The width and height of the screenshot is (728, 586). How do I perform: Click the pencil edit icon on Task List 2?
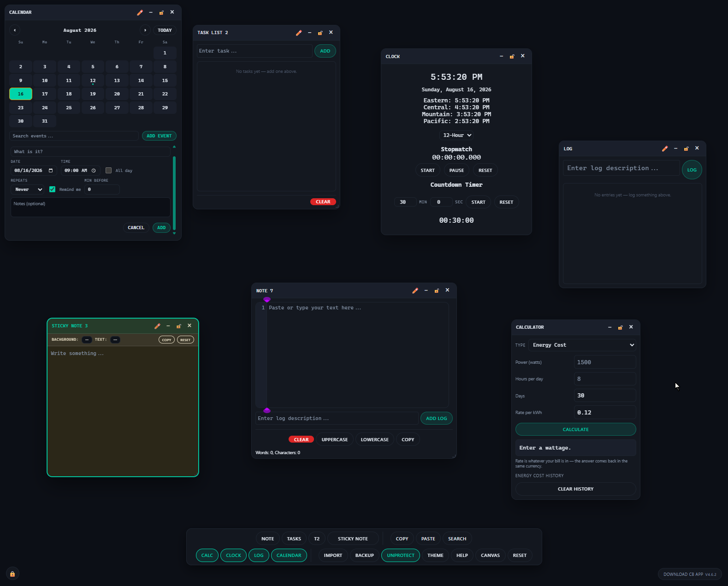pyautogui.click(x=299, y=33)
